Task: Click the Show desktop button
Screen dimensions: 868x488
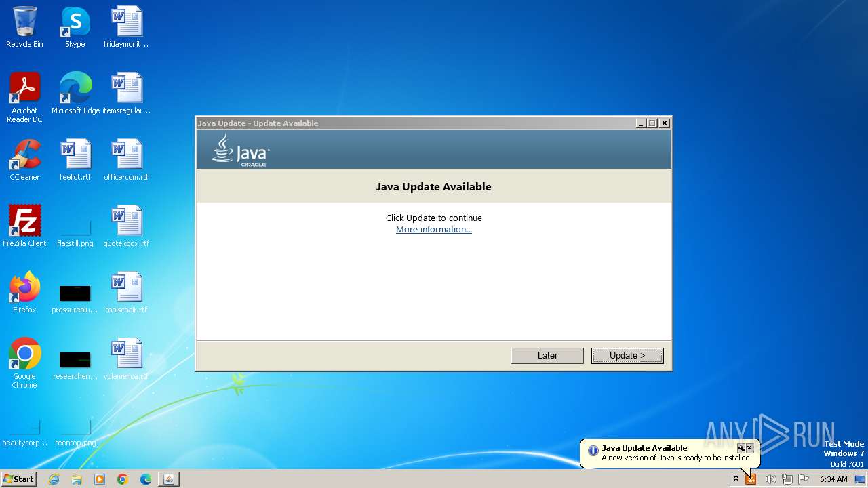Action: (860, 479)
